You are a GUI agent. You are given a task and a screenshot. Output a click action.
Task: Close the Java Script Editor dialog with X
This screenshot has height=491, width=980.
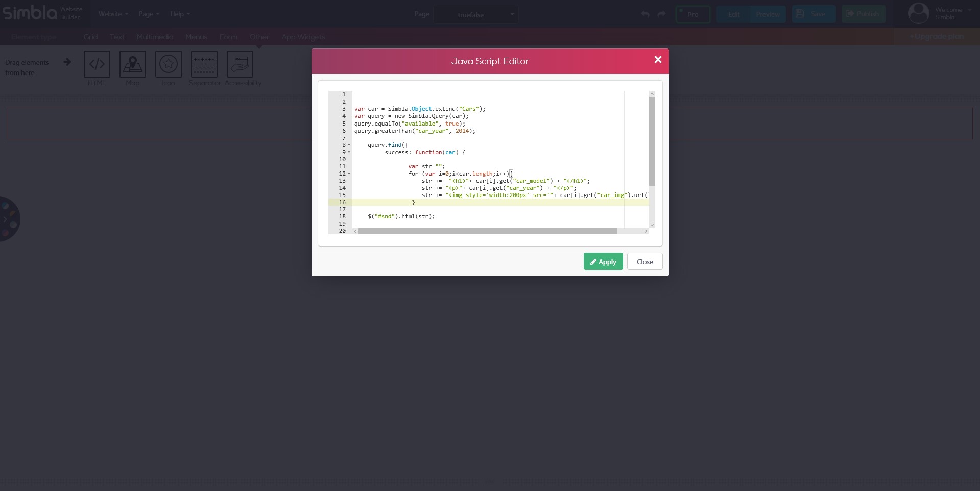[658, 60]
